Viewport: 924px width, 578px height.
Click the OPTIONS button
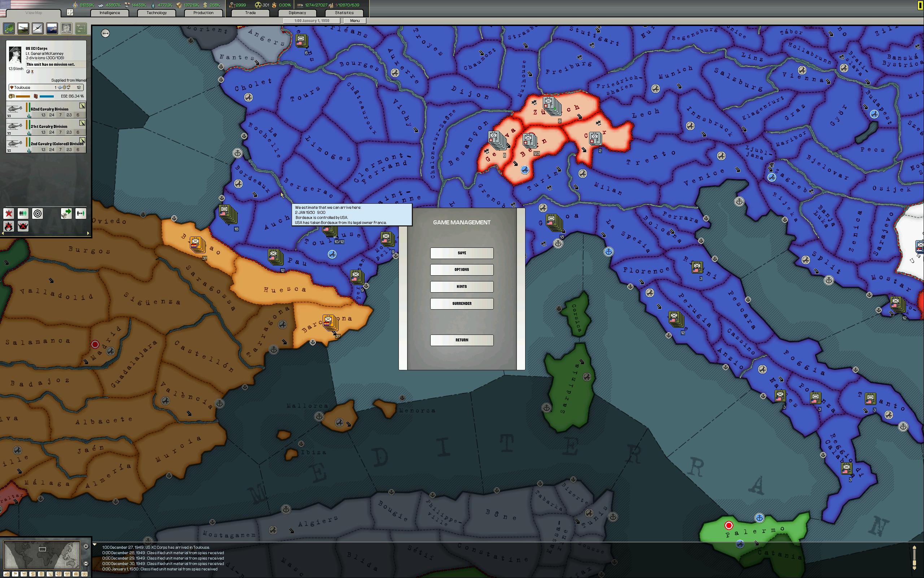[x=462, y=270]
